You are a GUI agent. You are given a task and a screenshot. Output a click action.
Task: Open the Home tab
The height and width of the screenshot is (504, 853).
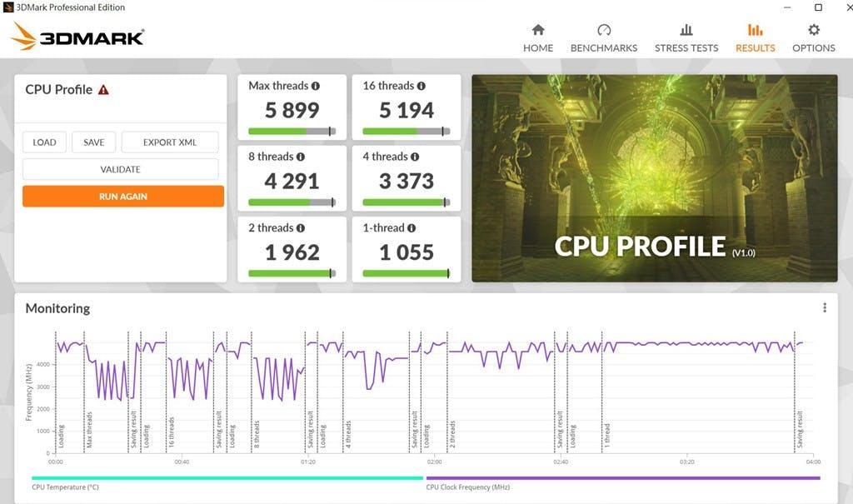538,38
